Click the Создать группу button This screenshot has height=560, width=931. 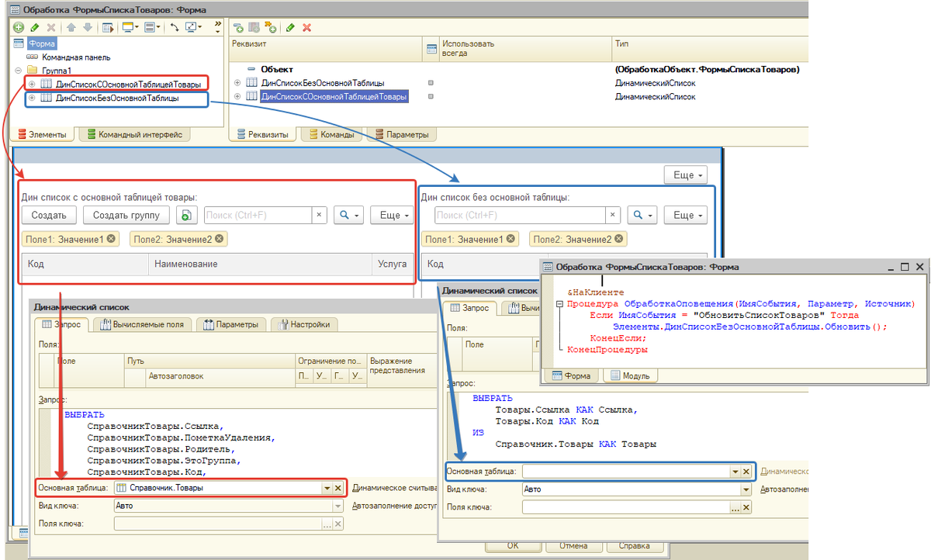(126, 215)
